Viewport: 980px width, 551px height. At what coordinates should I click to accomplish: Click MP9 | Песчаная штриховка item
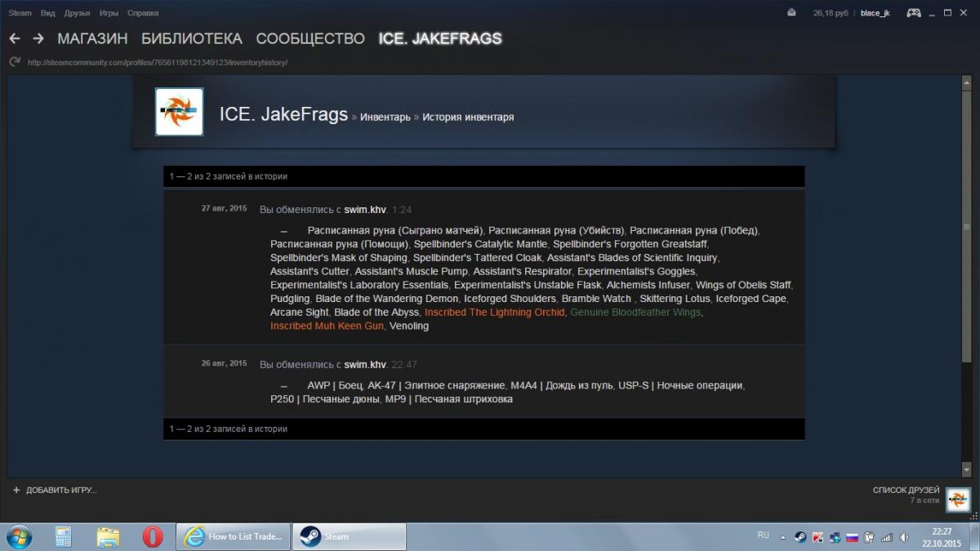(x=449, y=399)
